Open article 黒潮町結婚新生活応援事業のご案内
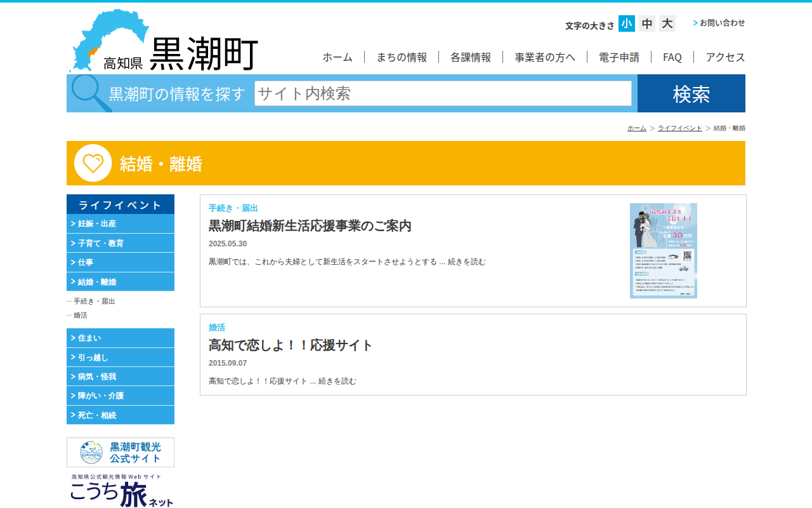 point(310,226)
